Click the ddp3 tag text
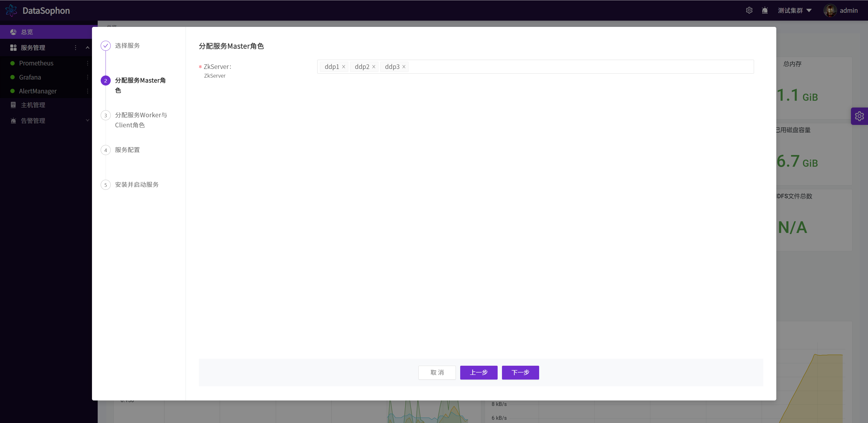The width and height of the screenshot is (868, 423). coord(392,67)
